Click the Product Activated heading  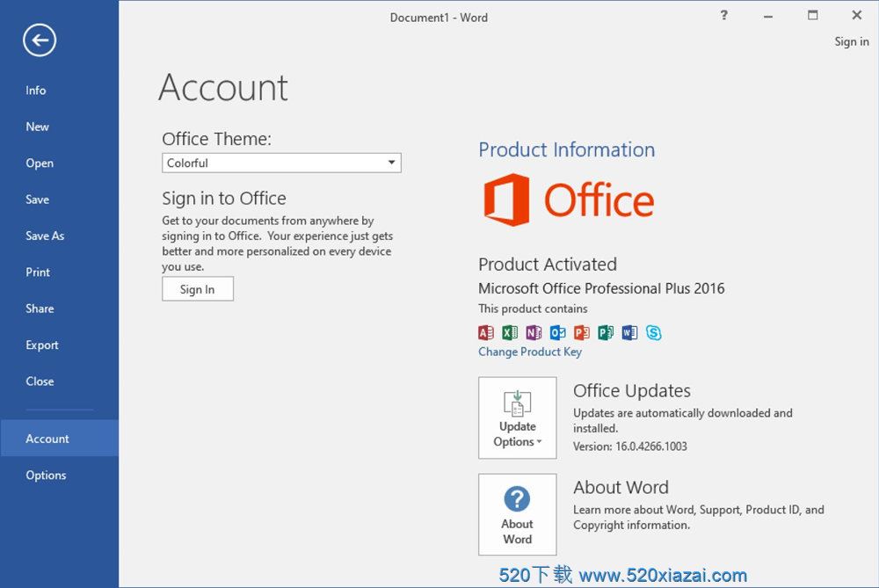tap(548, 264)
